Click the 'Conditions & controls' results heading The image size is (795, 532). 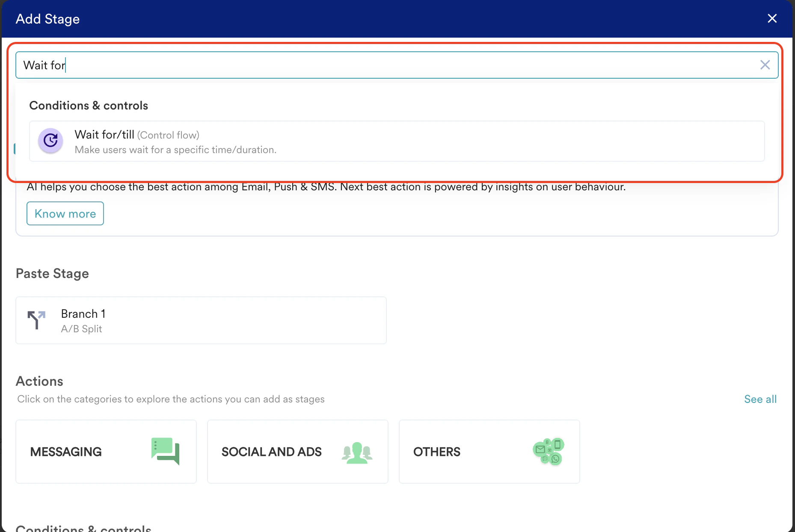(89, 106)
